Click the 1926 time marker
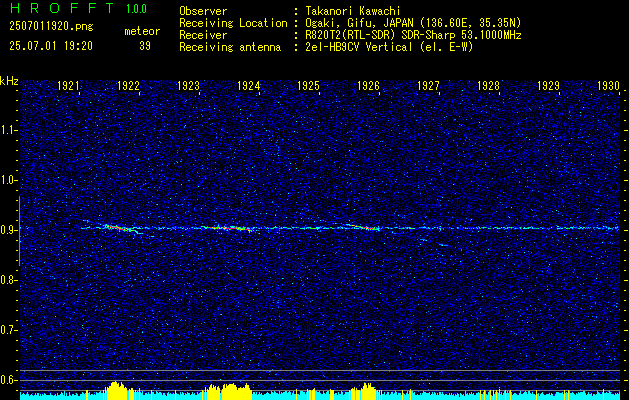629x400 pixels. tap(369, 85)
